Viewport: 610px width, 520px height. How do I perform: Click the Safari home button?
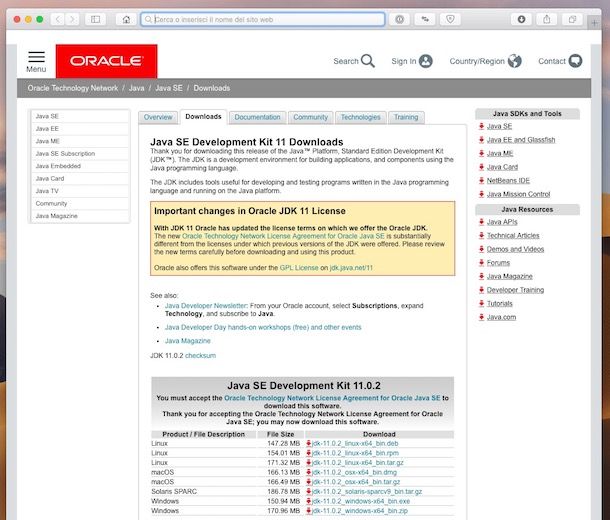(x=126, y=19)
